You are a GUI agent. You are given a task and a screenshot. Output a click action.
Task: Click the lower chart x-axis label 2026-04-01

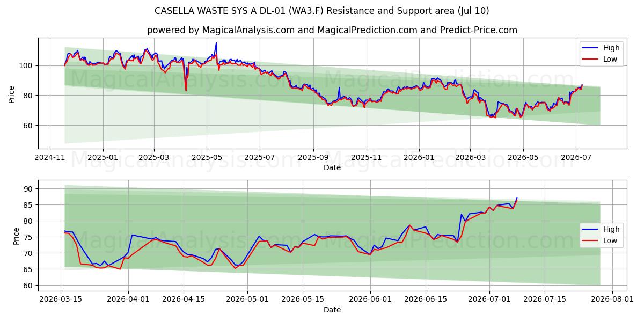point(128,301)
